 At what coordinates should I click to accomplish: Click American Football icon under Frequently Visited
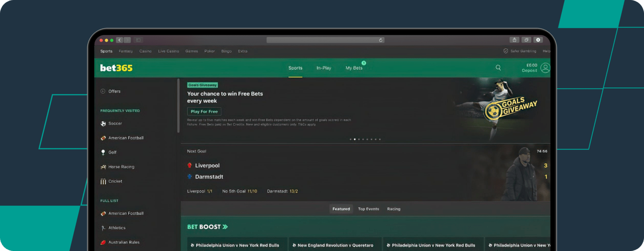tap(103, 138)
